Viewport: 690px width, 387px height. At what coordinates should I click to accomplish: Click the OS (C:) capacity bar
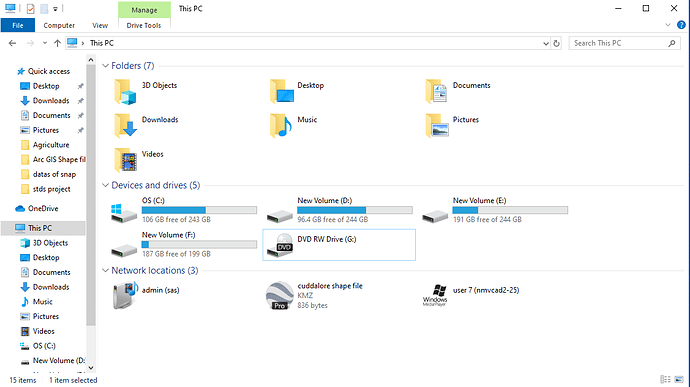coord(199,210)
